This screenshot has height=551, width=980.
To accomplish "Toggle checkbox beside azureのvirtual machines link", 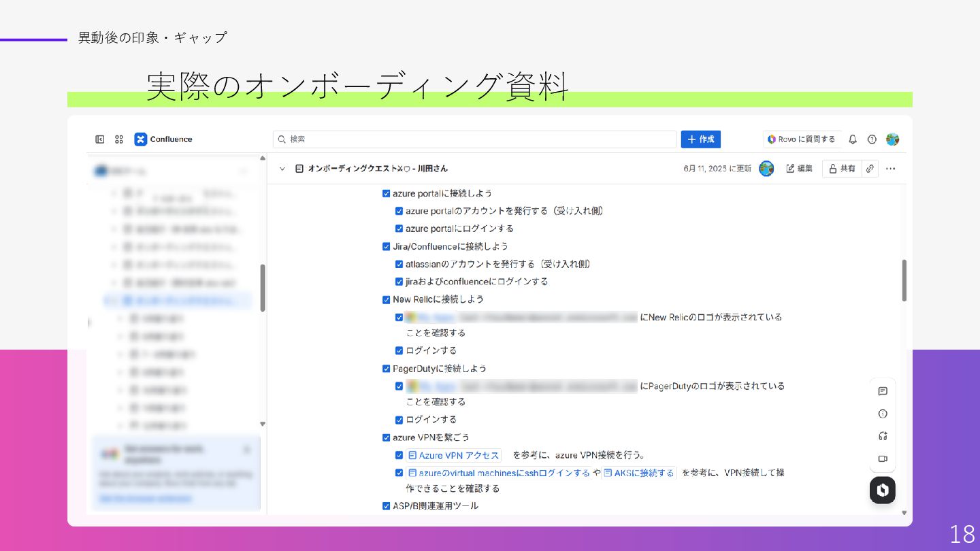I will coord(399,473).
